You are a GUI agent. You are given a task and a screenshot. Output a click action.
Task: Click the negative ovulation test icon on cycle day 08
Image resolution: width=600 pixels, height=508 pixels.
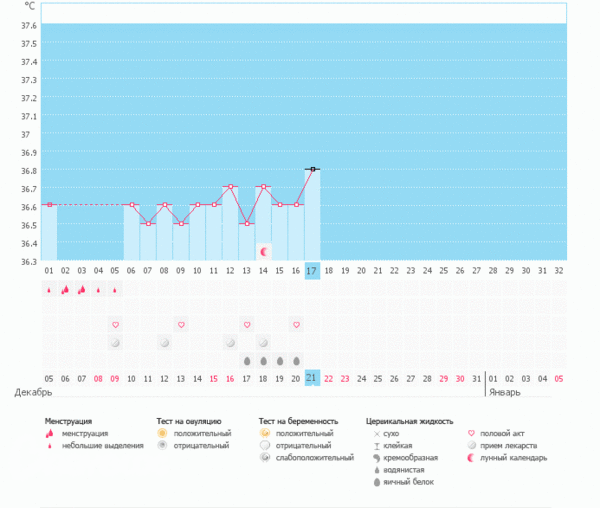pyautogui.click(x=164, y=342)
